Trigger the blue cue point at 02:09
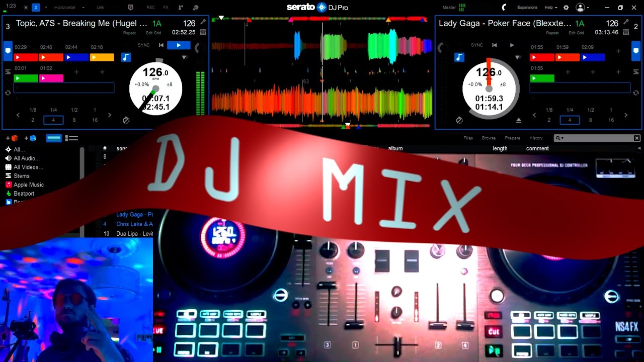The height and width of the screenshot is (362, 644). [x=593, y=57]
